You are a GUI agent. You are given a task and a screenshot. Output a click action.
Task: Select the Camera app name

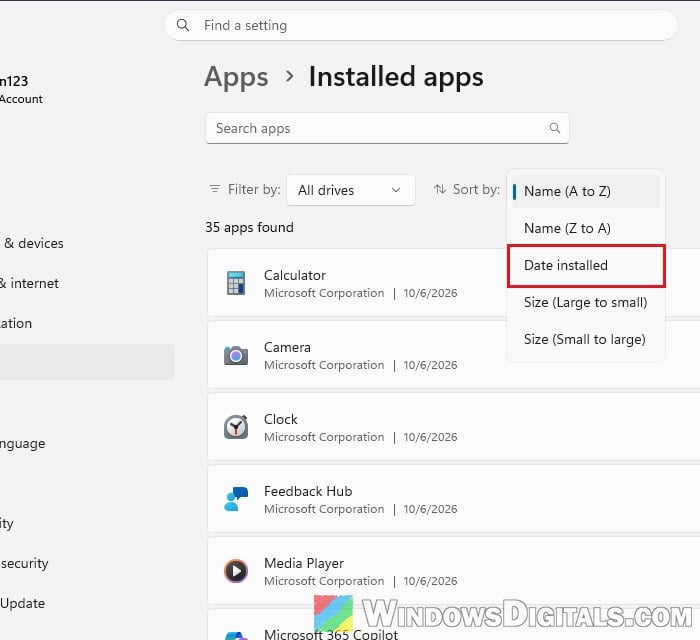pos(287,347)
